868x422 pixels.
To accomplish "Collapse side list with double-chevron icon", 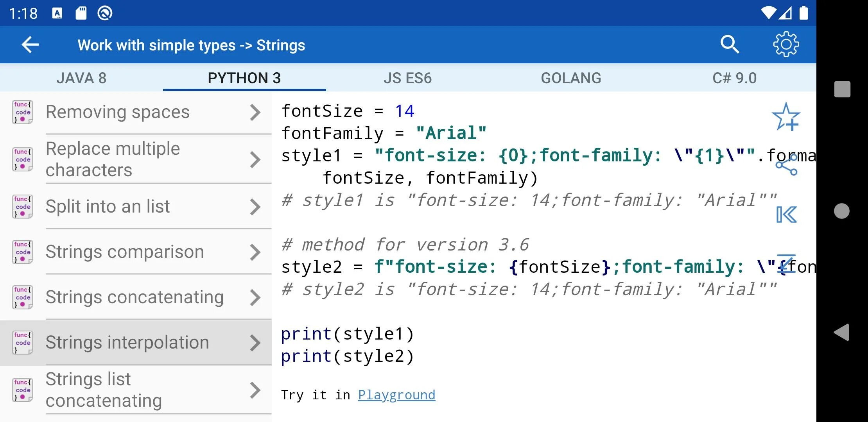I will pos(786,215).
